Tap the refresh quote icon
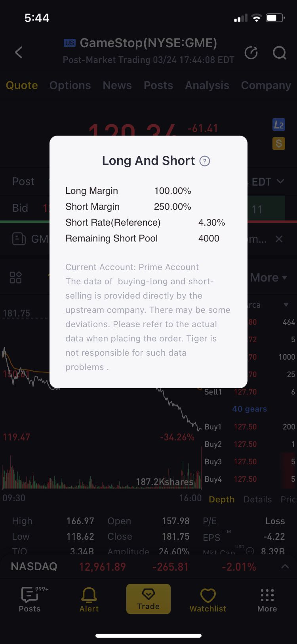 pyautogui.click(x=251, y=52)
